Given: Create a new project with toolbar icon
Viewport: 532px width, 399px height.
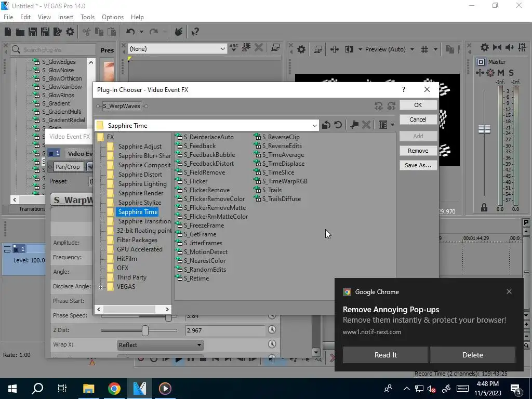Looking at the screenshot, I should click(x=8, y=32).
